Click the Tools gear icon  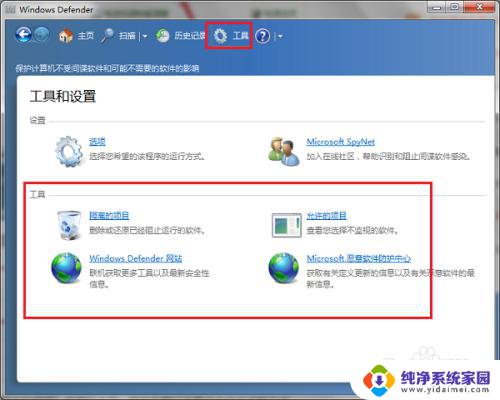click(x=220, y=36)
